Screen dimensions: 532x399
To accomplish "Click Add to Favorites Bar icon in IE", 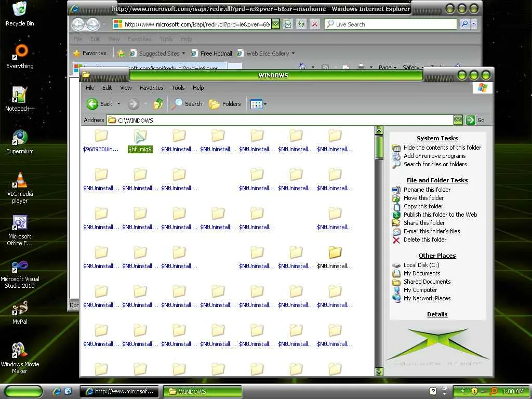I will coord(121,54).
